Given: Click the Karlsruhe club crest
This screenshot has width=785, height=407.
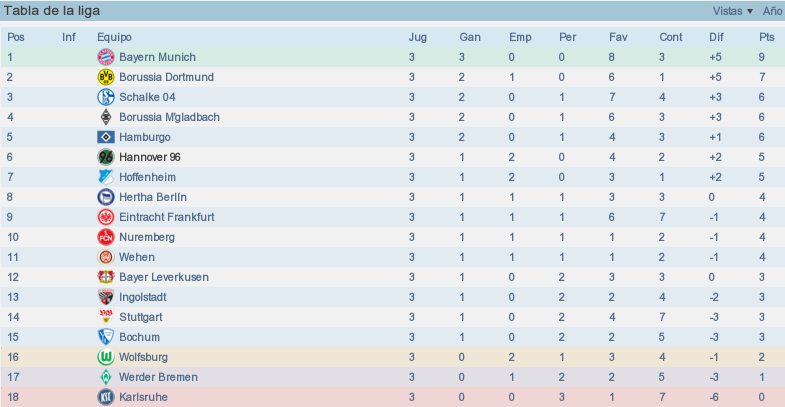Looking at the screenshot, I should (x=106, y=397).
